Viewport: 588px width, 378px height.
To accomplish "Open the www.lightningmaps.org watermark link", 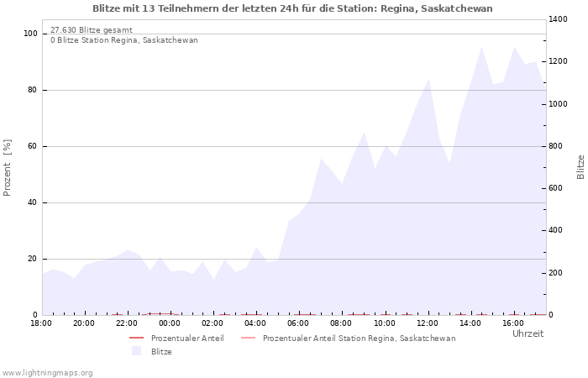I will click(48, 373).
